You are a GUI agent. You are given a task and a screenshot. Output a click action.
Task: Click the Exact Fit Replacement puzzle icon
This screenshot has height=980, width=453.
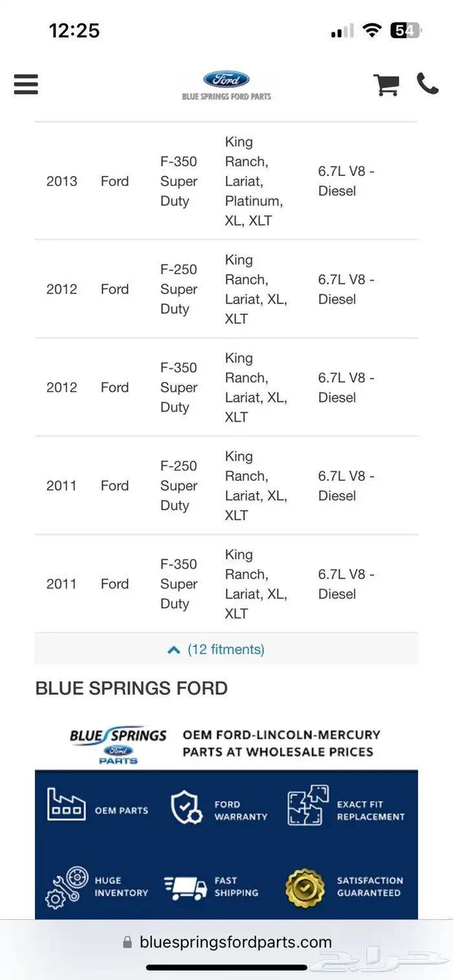[308, 805]
